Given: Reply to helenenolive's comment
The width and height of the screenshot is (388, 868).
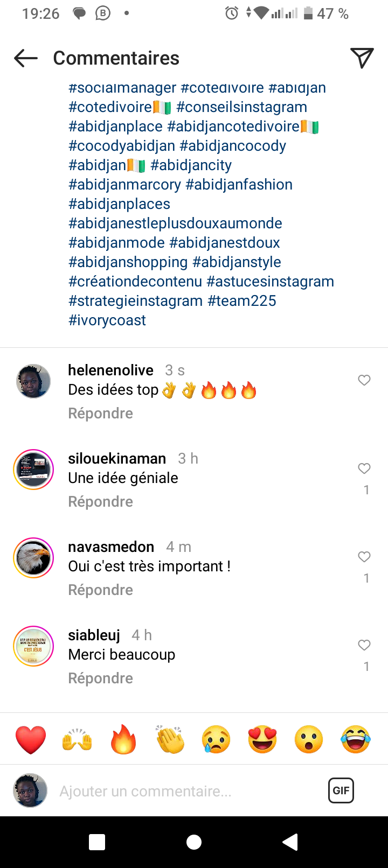Looking at the screenshot, I should click(x=100, y=414).
